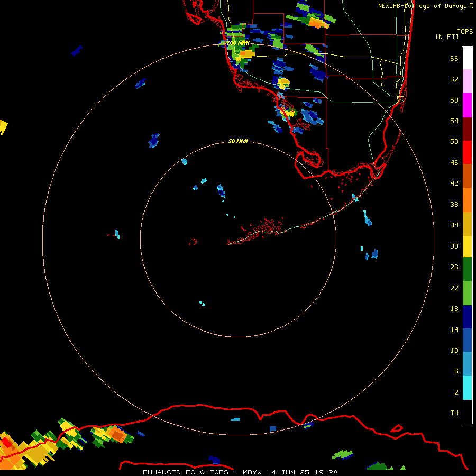Image resolution: width=476 pixels, height=476 pixels.
Task: Click the light pink swatch between 62 and 58
Action: [x=467, y=81]
